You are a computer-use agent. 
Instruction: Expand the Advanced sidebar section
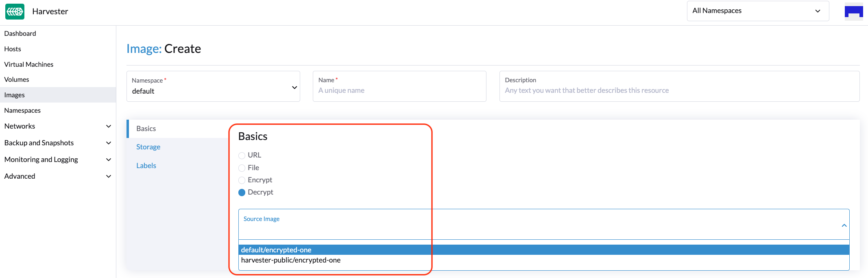click(x=108, y=176)
